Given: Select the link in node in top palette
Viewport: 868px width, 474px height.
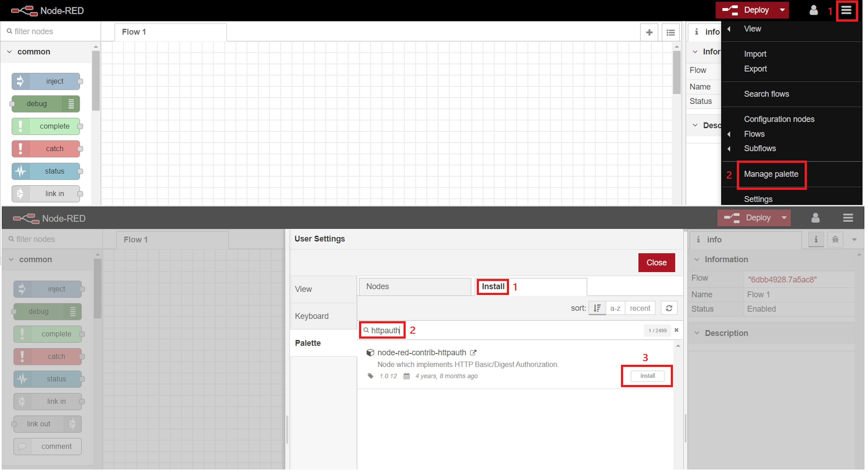Looking at the screenshot, I should (x=46, y=194).
